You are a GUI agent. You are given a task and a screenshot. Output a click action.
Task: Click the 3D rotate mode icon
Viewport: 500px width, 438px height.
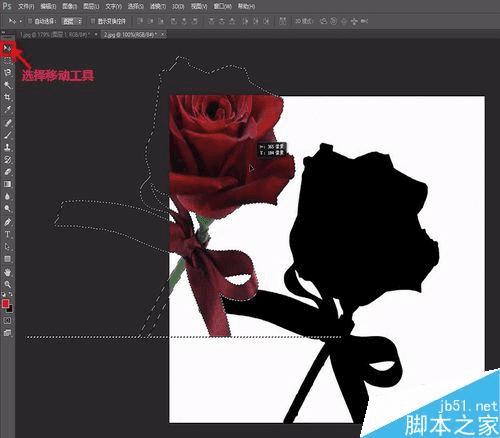(x=323, y=21)
